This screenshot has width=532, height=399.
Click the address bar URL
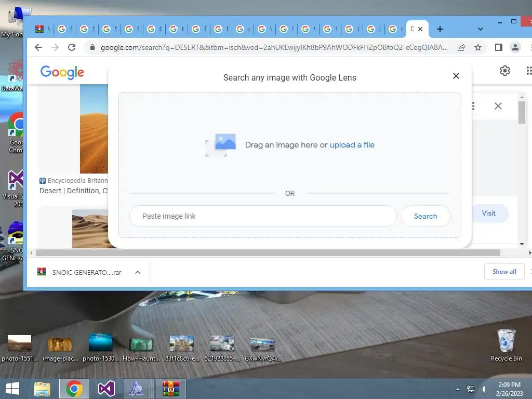click(x=274, y=47)
